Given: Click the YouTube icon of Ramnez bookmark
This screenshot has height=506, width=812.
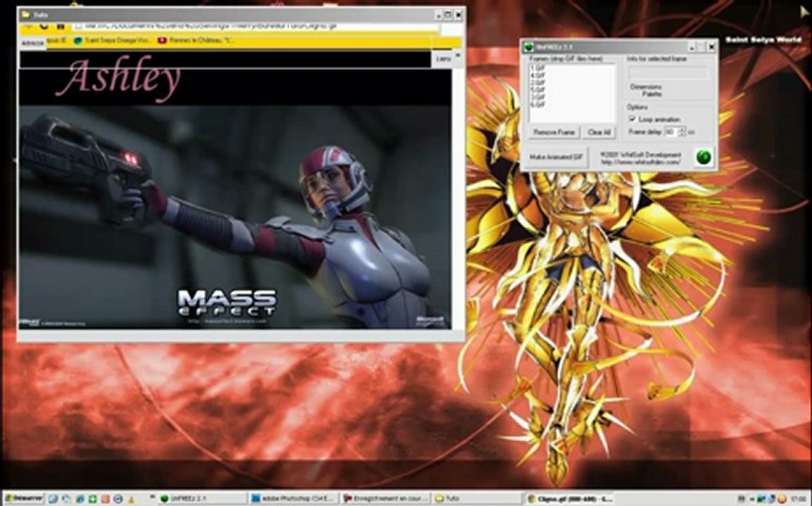Looking at the screenshot, I should (162, 40).
